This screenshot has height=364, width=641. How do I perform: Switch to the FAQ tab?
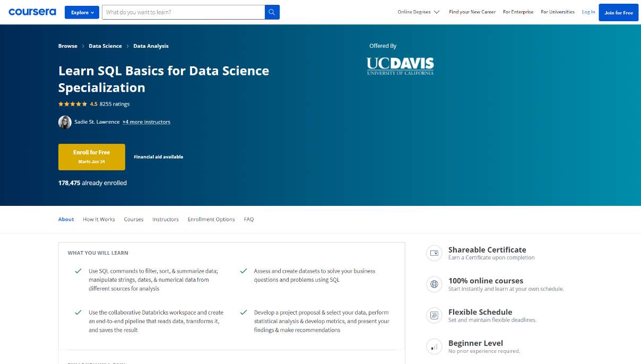point(249,219)
